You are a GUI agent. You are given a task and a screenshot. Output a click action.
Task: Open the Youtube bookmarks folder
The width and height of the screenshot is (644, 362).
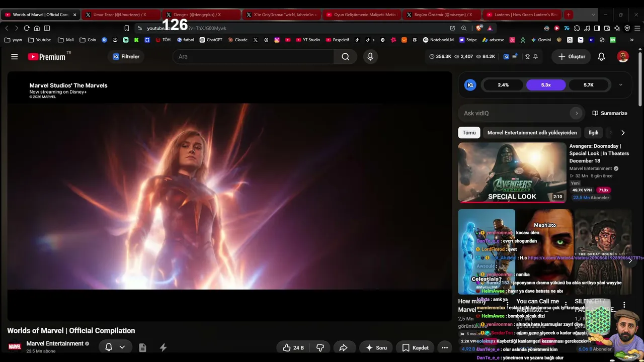pos(39,40)
